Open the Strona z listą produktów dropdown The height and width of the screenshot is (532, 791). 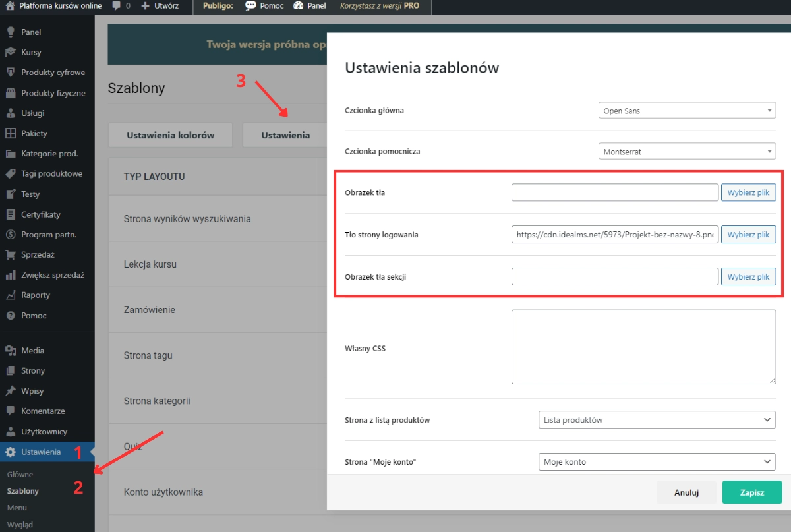pos(657,419)
